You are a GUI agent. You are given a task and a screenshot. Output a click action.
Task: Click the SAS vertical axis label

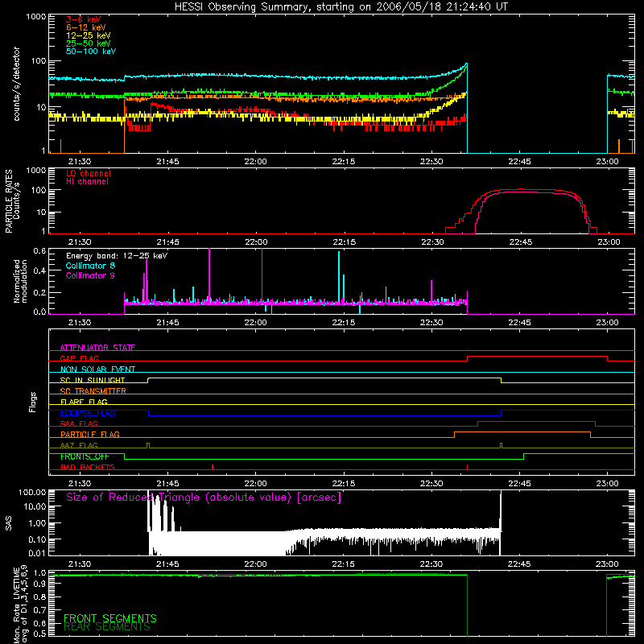(8, 522)
